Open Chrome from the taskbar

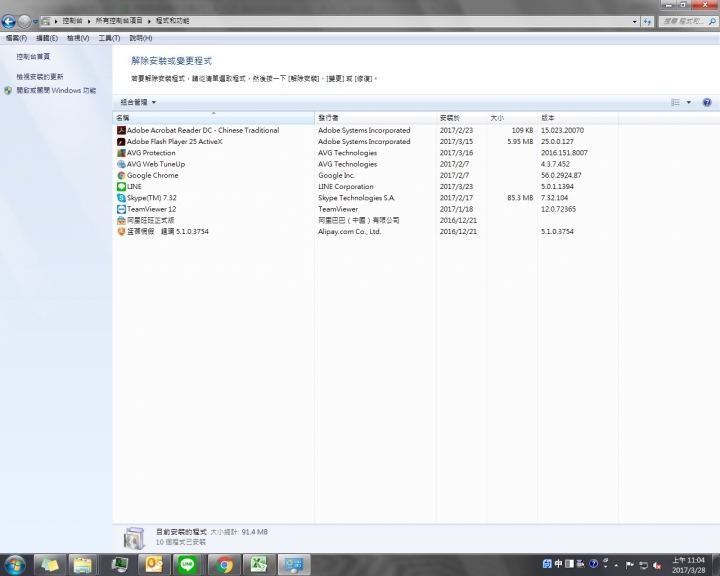pos(224,565)
